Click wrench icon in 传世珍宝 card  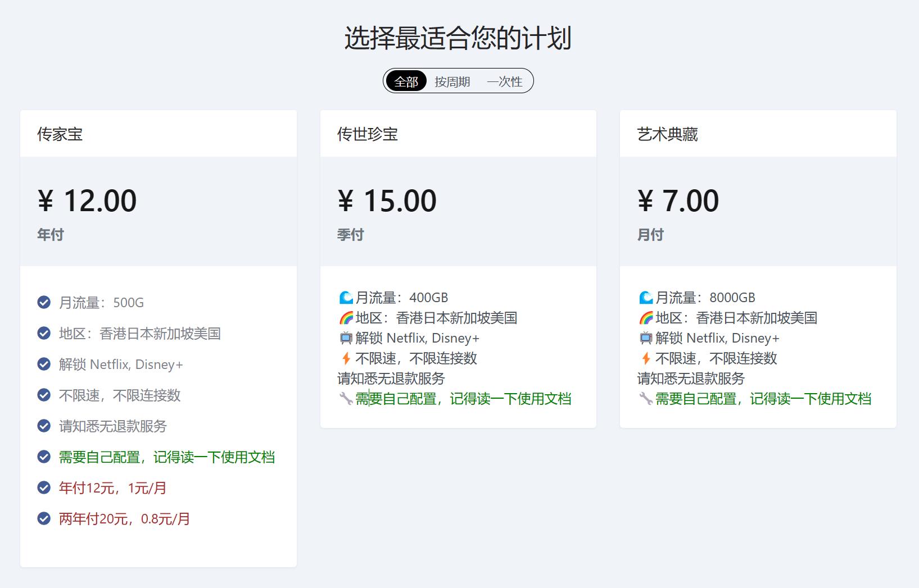pos(346,399)
